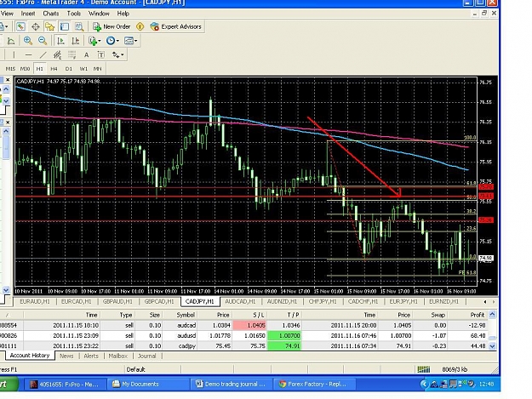The height and width of the screenshot is (399, 532).
Task: Open the Mailbox terminal tab
Action: click(x=118, y=356)
